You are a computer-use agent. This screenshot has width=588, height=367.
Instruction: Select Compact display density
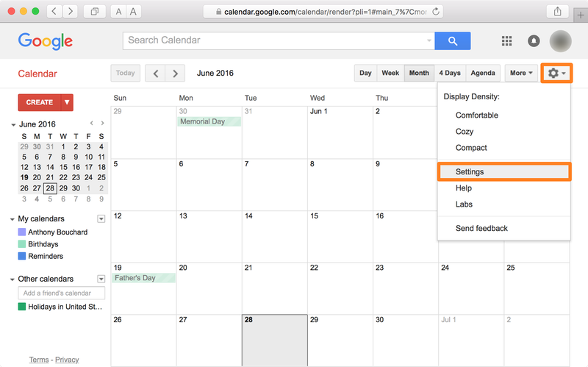coord(471,148)
